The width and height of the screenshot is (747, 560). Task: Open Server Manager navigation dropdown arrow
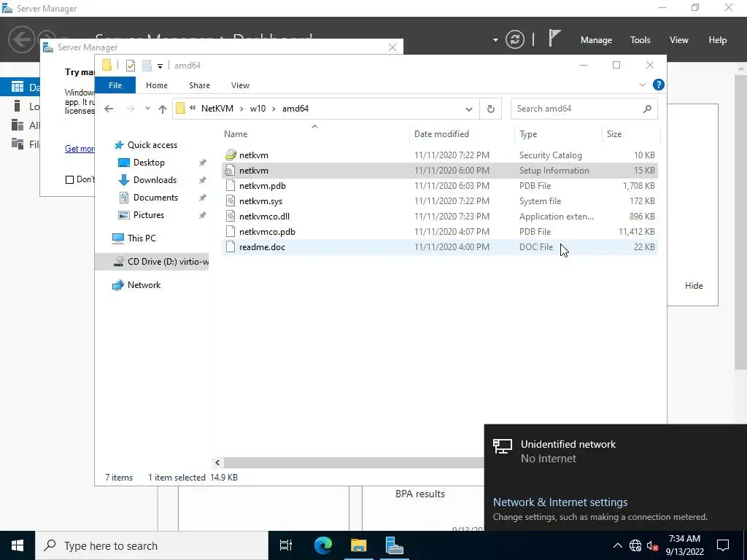pyautogui.click(x=495, y=40)
